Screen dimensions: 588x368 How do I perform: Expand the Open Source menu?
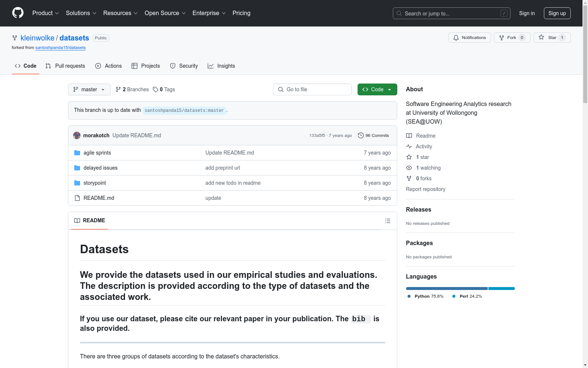point(165,13)
